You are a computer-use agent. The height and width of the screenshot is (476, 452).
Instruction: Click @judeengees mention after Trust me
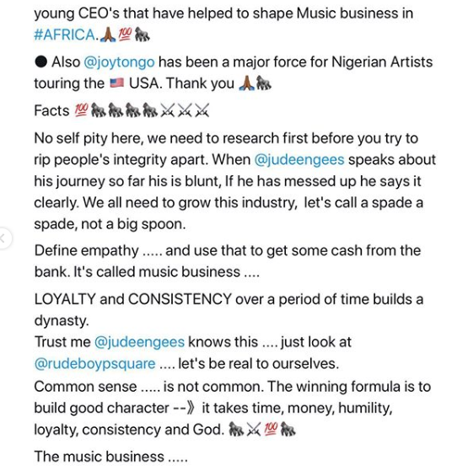[x=139, y=342]
